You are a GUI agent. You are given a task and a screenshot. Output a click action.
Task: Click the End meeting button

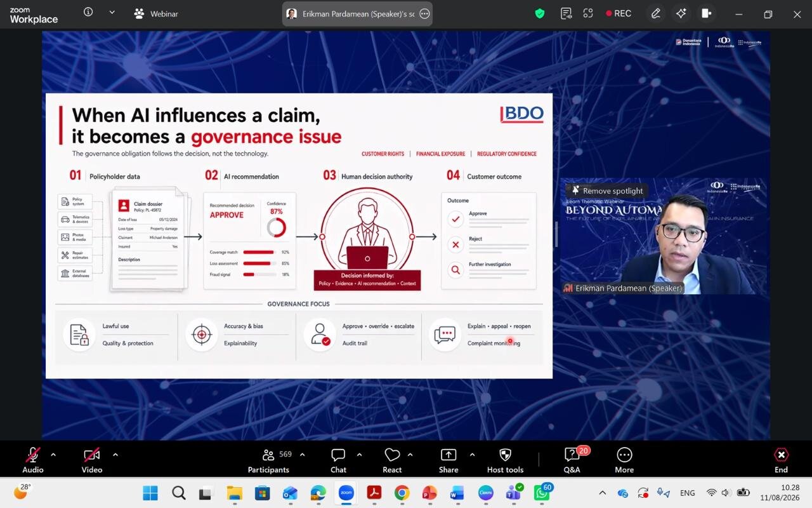click(x=781, y=460)
